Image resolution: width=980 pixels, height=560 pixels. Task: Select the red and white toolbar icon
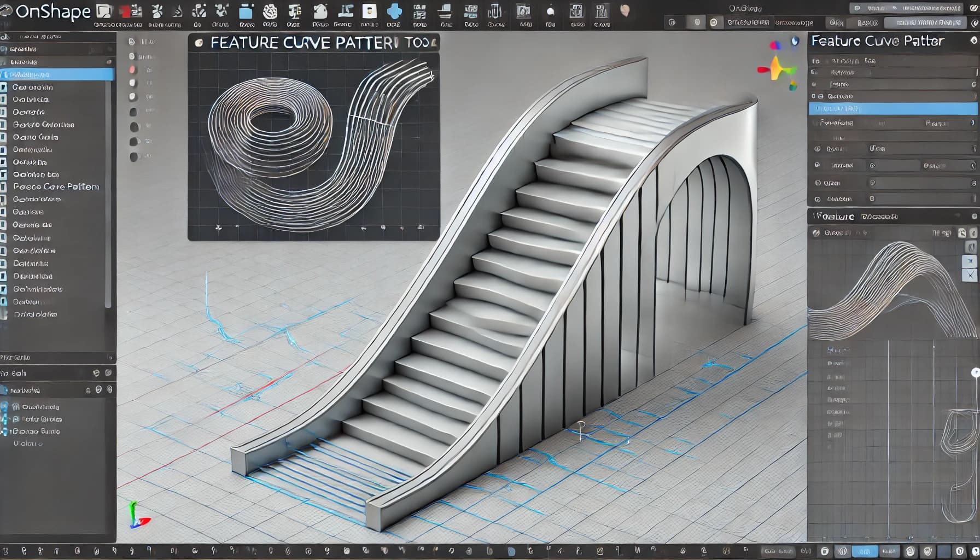coord(129,11)
